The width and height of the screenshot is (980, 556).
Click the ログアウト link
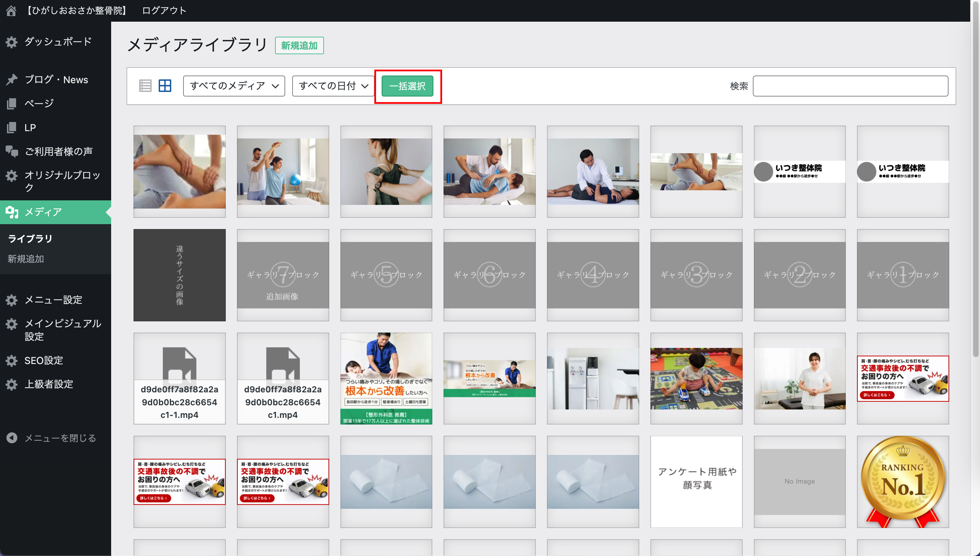pos(164,10)
